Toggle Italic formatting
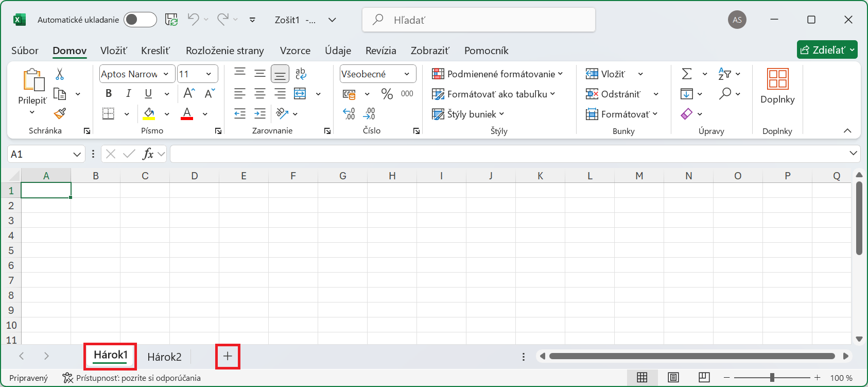Viewport: 868px width, 387px height. (128, 93)
